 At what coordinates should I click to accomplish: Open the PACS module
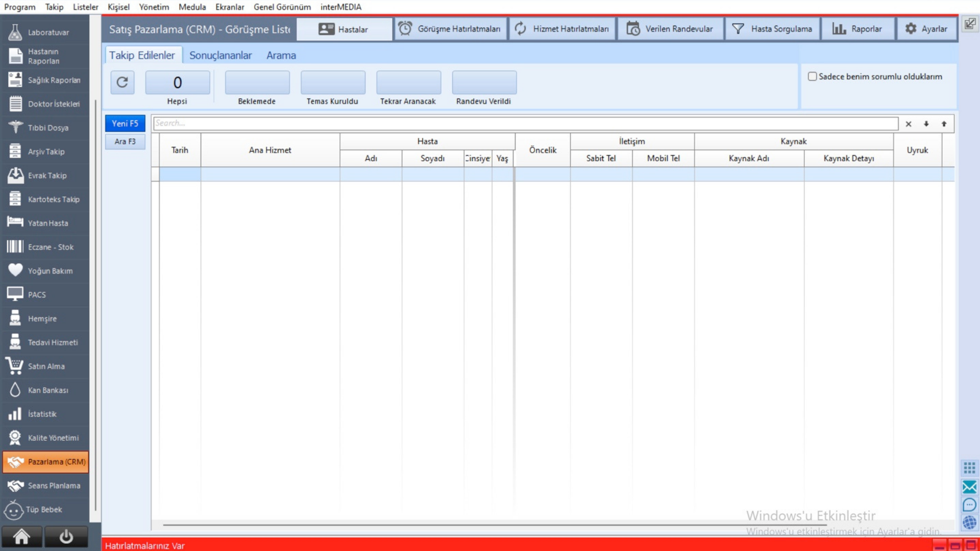tap(45, 294)
